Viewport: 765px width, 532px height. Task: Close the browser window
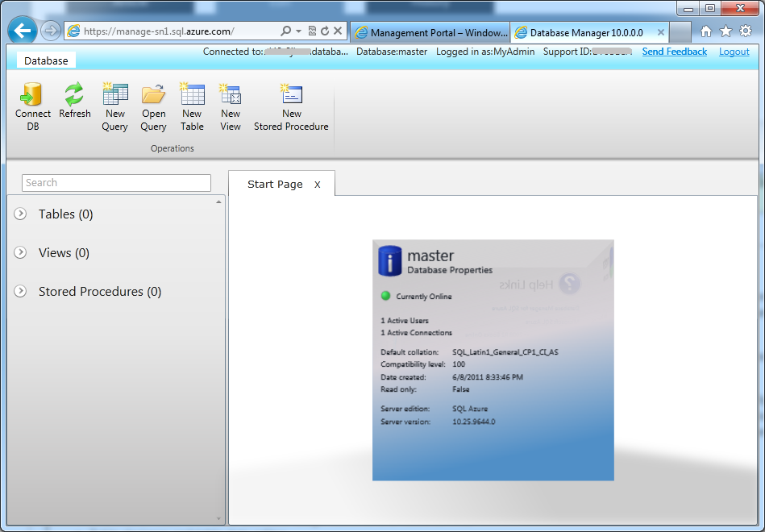click(x=740, y=8)
